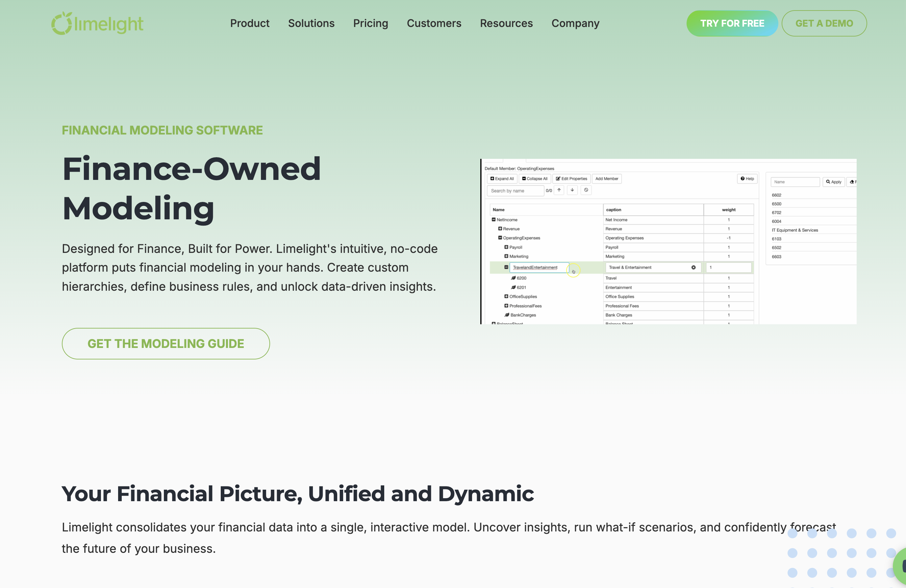Select the 6201 leaf member
Screen dimensions: 906x588
tap(521, 287)
